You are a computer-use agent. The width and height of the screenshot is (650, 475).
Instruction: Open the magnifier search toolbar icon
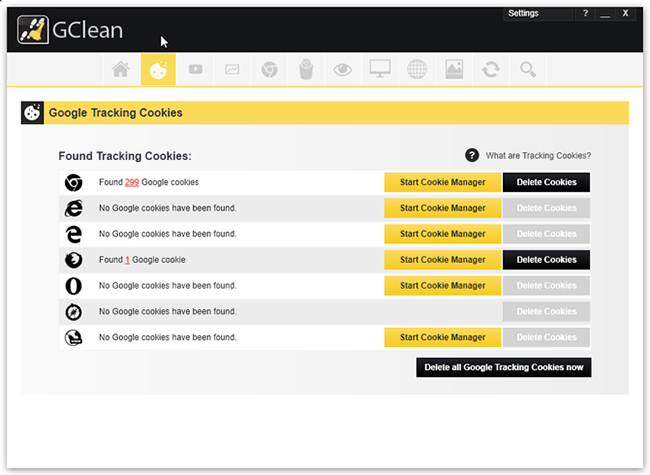click(528, 69)
